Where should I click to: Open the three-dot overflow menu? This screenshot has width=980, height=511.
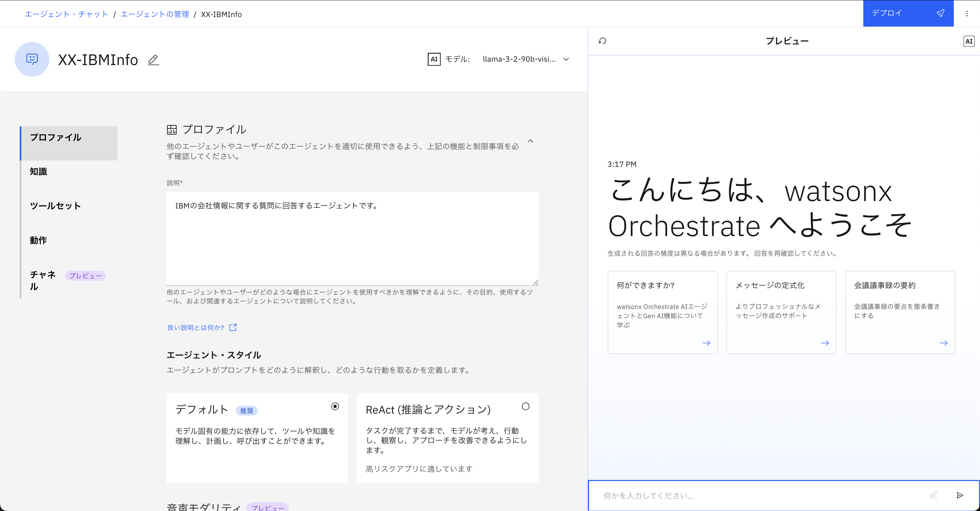[x=967, y=14]
